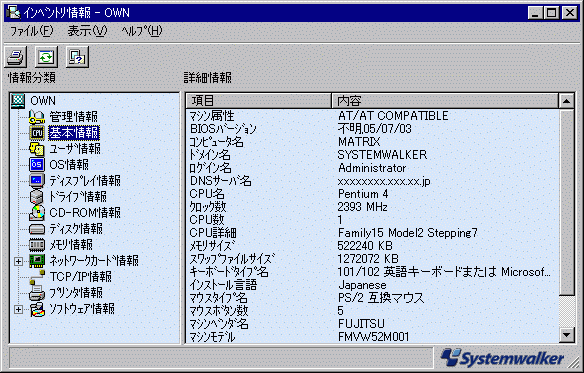This screenshot has height=373, width=584.
Task: Click the window icon in the title bar
Action: [13, 12]
